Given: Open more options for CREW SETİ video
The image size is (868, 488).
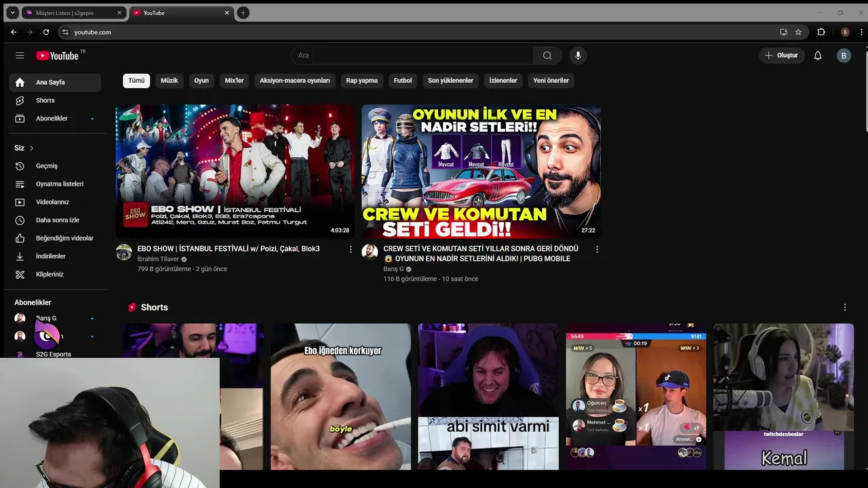Looking at the screenshot, I should [597, 249].
